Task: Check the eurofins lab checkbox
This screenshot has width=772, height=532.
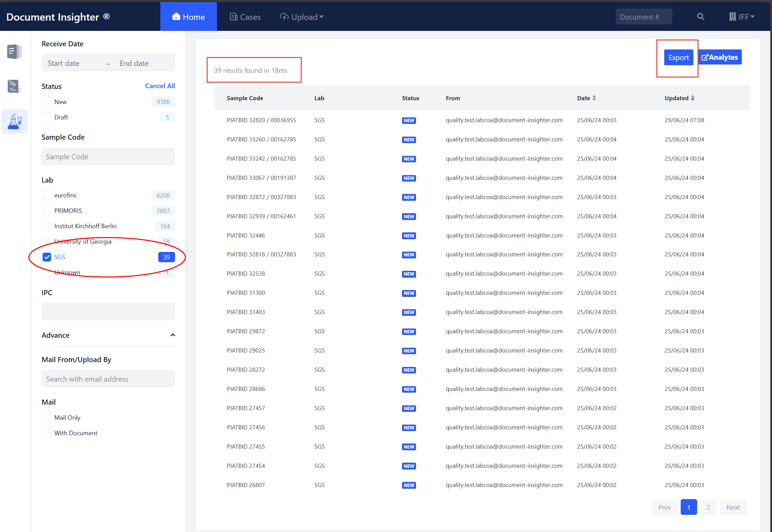Action: [x=47, y=195]
